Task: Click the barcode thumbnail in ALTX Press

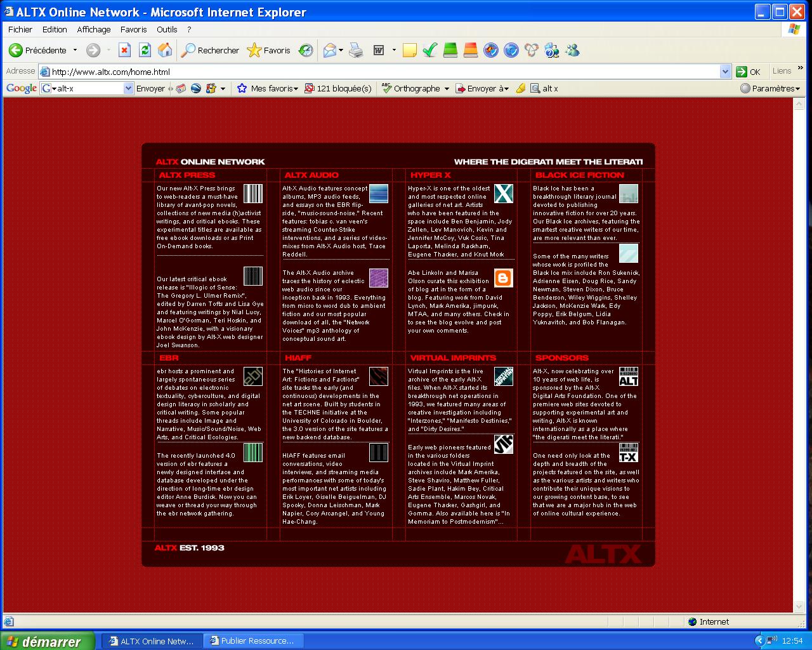Action: [x=253, y=194]
